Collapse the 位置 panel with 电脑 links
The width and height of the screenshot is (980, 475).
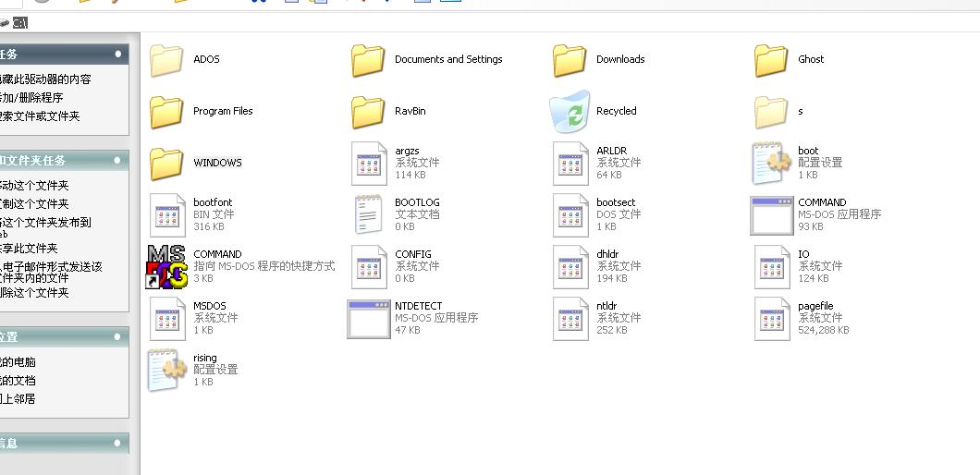[117, 337]
